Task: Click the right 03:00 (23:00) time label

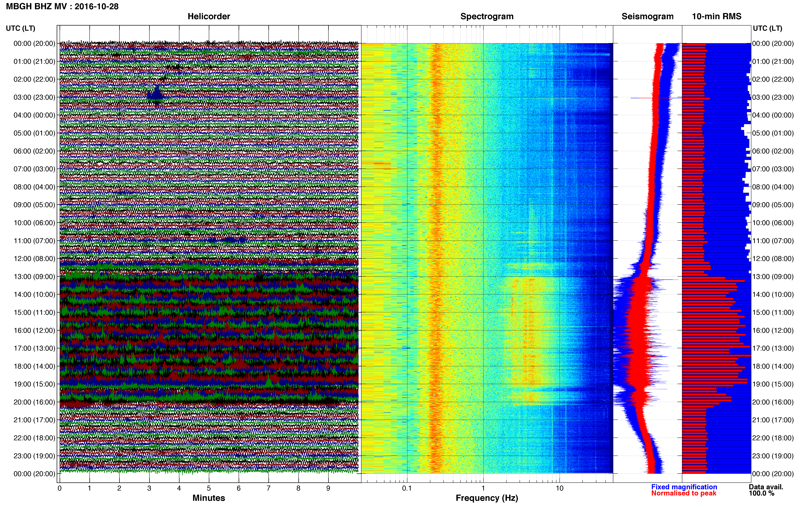Action: coord(773,97)
